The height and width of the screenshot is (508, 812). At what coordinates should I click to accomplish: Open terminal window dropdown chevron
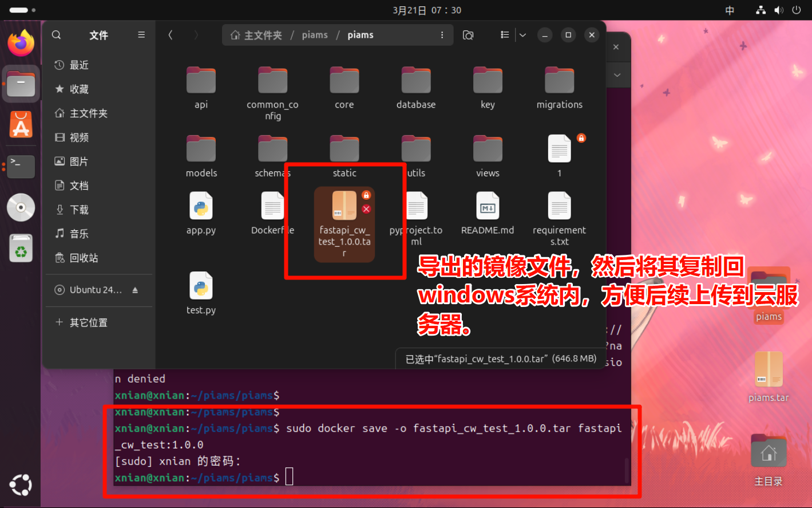(x=617, y=75)
